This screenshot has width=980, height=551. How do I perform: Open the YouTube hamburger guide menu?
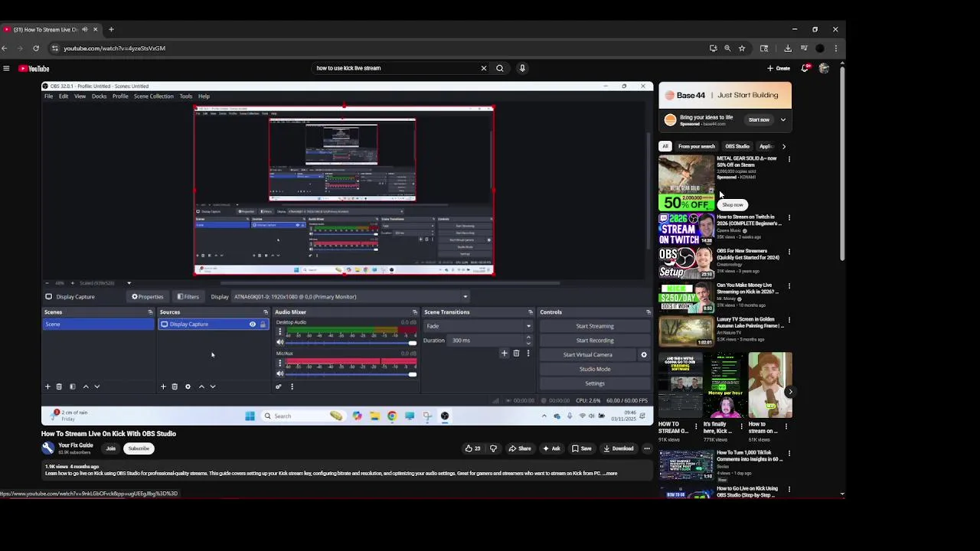[x=6, y=68]
